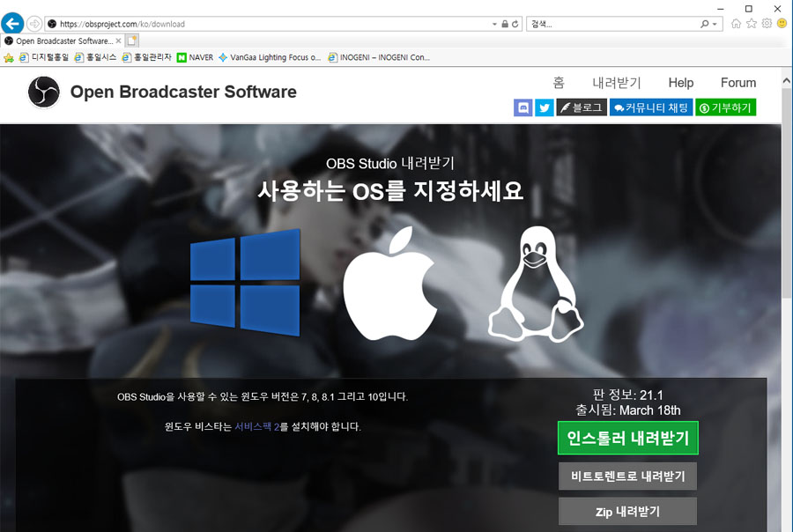
Task: Click the vertical scrollbar up arrow
Action: pos(787,80)
